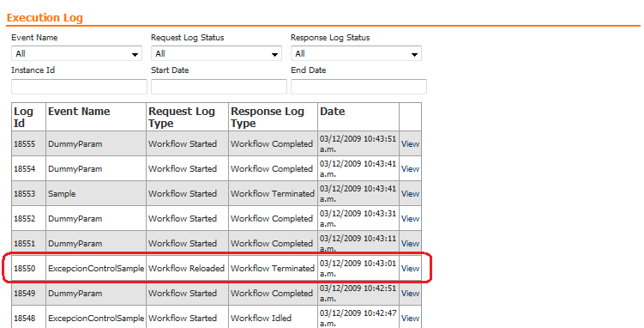The image size is (644, 328).
Task: Open the Response Log Status dropdown
Action: tap(356, 53)
